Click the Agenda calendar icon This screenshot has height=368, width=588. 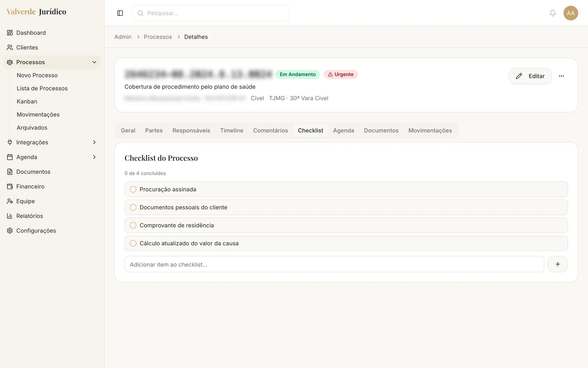10,157
